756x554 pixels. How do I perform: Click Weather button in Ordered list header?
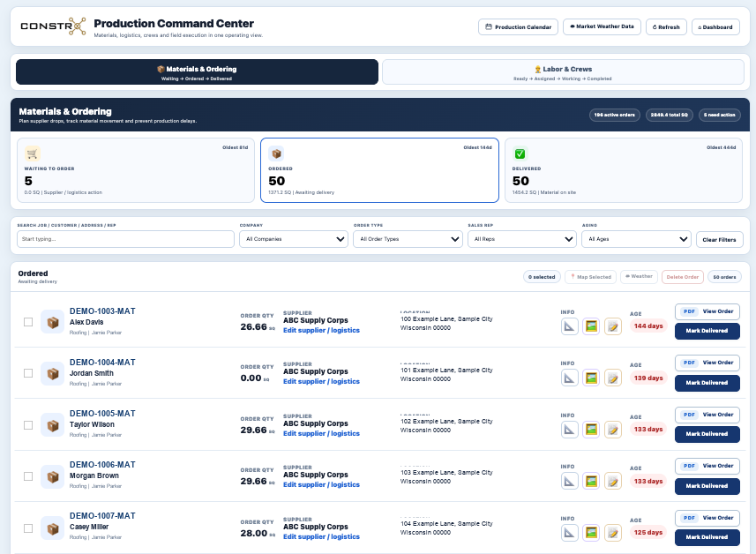[x=639, y=276]
